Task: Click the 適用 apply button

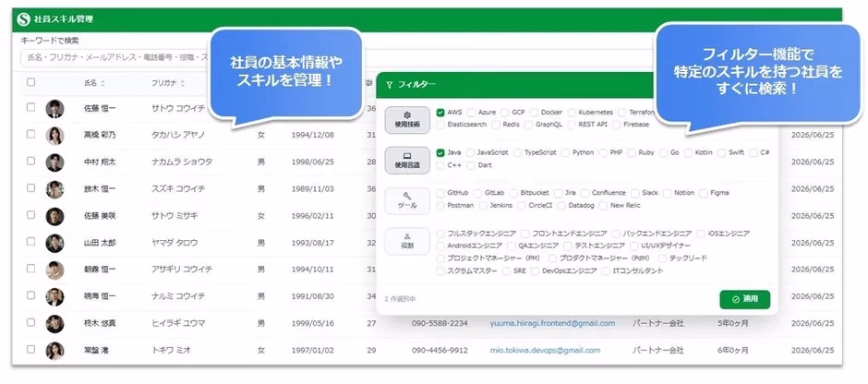Action: (744, 299)
